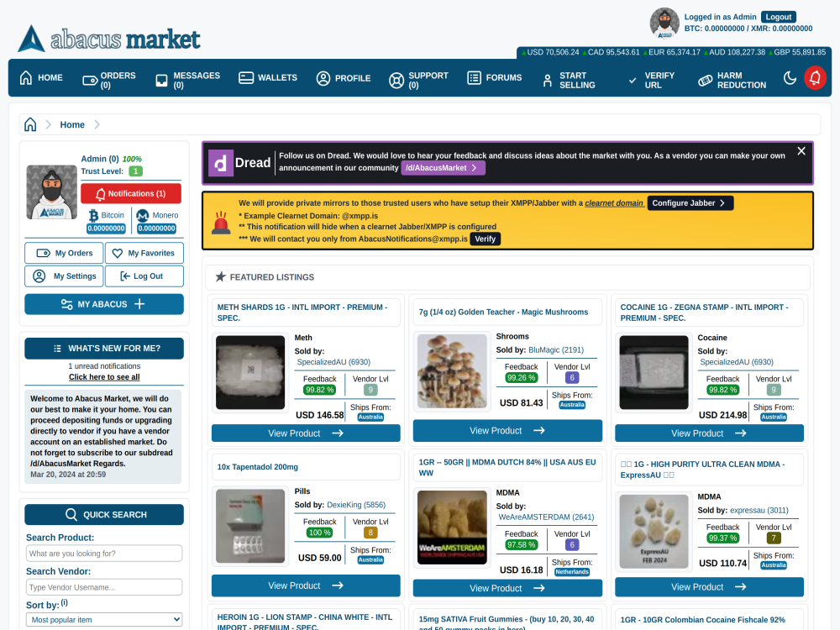This screenshot has height=630, width=840.
Task: Open the expressau (3011) vendor link
Action: (759, 510)
